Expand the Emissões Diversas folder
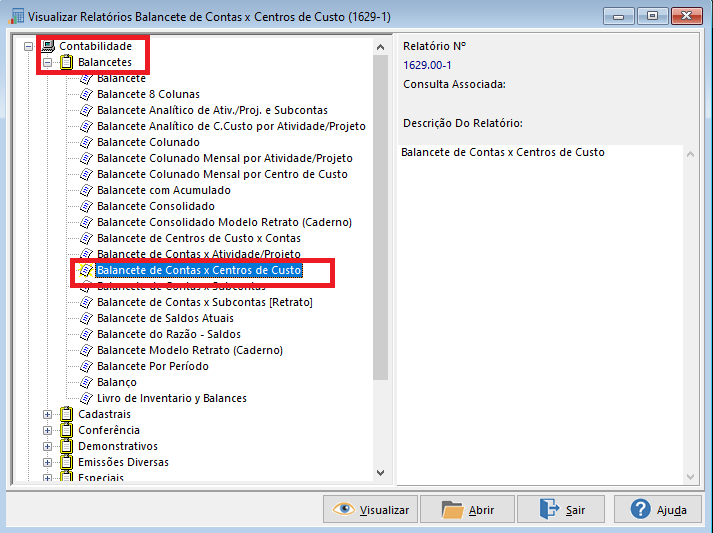 (47, 463)
